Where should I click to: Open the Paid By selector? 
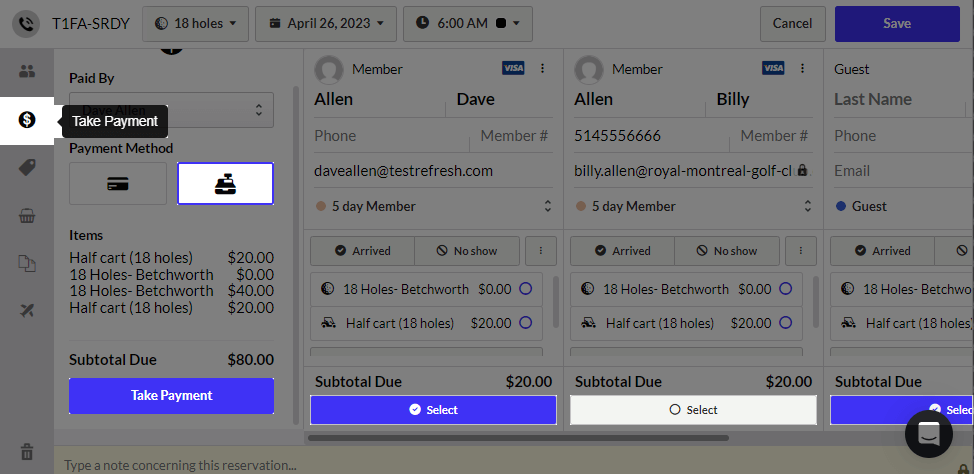click(171, 110)
